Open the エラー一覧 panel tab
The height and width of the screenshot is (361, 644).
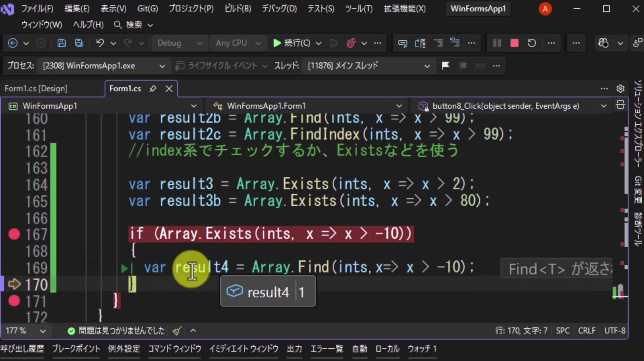tap(327, 349)
